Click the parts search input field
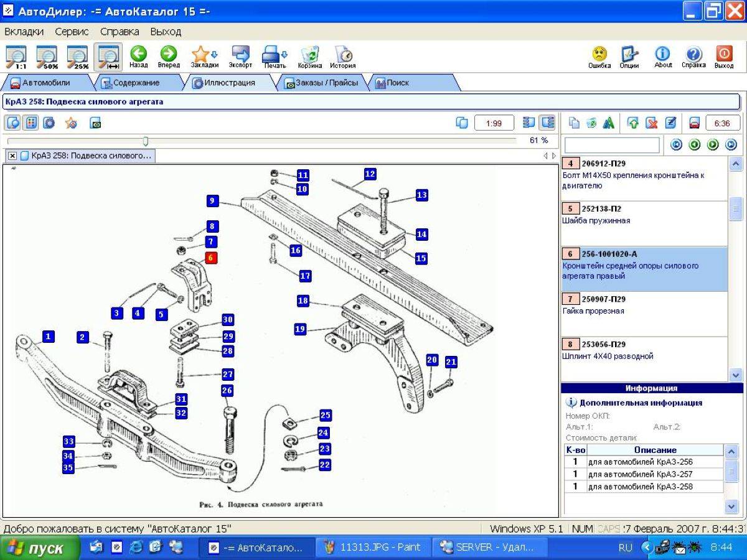 pyautogui.click(x=612, y=145)
